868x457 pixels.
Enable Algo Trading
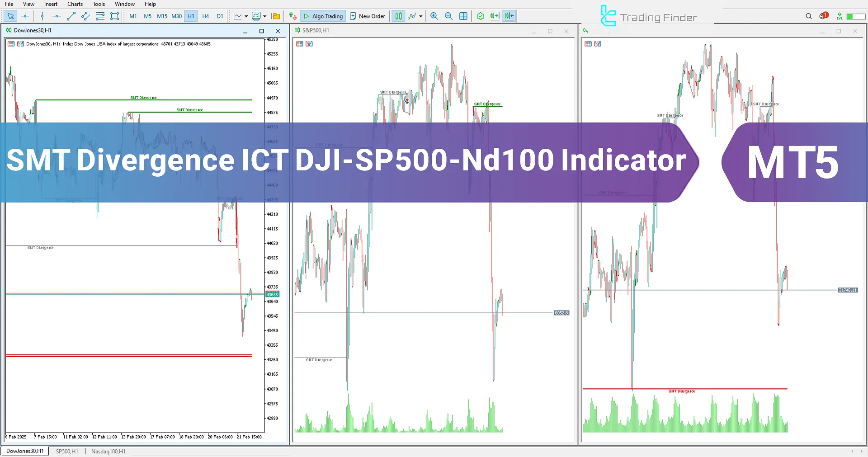tap(323, 16)
